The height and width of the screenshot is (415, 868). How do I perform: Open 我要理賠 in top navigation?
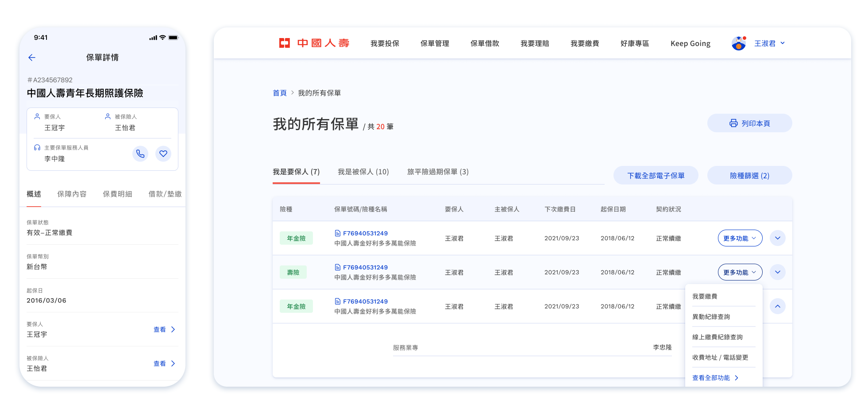[535, 43]
